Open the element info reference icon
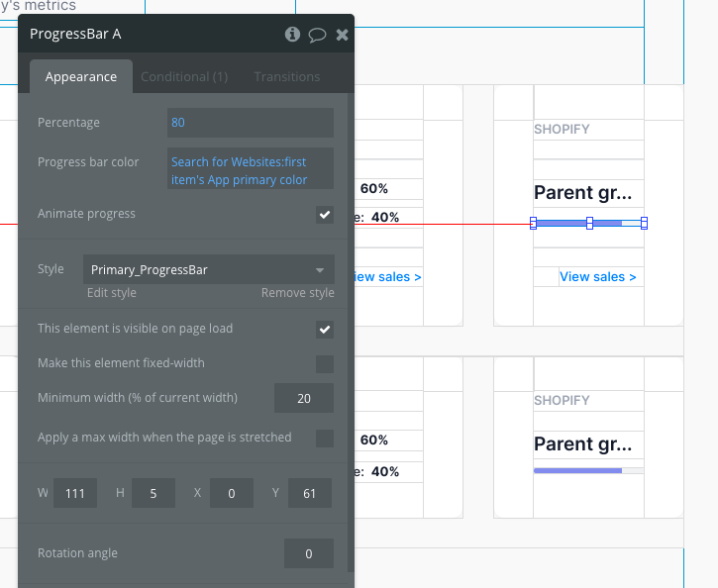The width and height of the screenshot is (718, 588). coord(292,34)
